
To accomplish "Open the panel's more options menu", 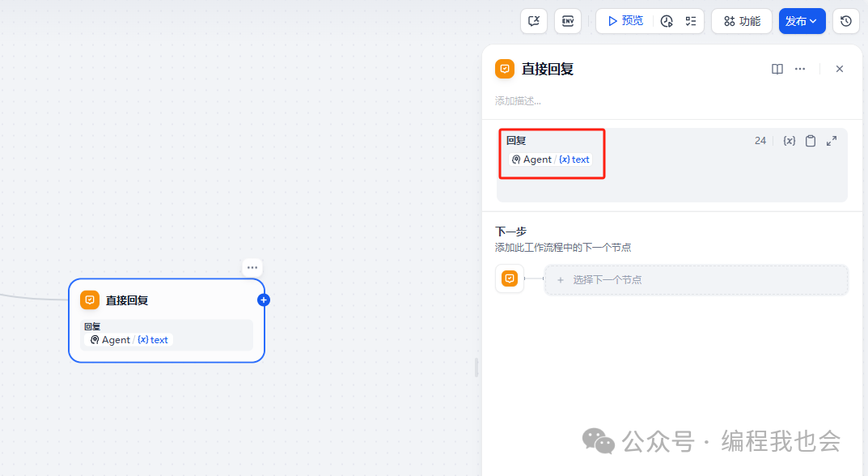I will point(800,69).
